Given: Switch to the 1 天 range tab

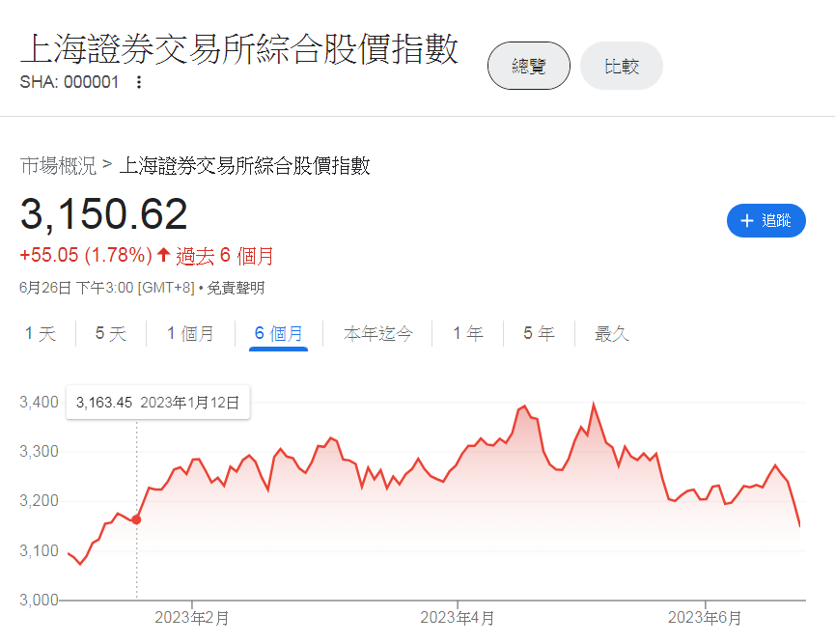Looking at the screenshot, I should point(41,334).
